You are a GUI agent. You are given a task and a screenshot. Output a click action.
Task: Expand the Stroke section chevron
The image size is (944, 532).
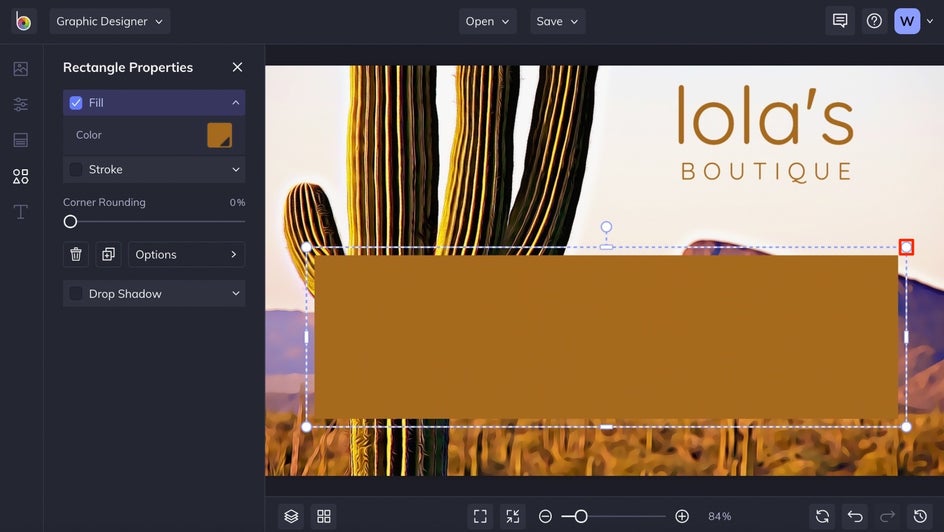pyautogui.click(x=235, y=170)
